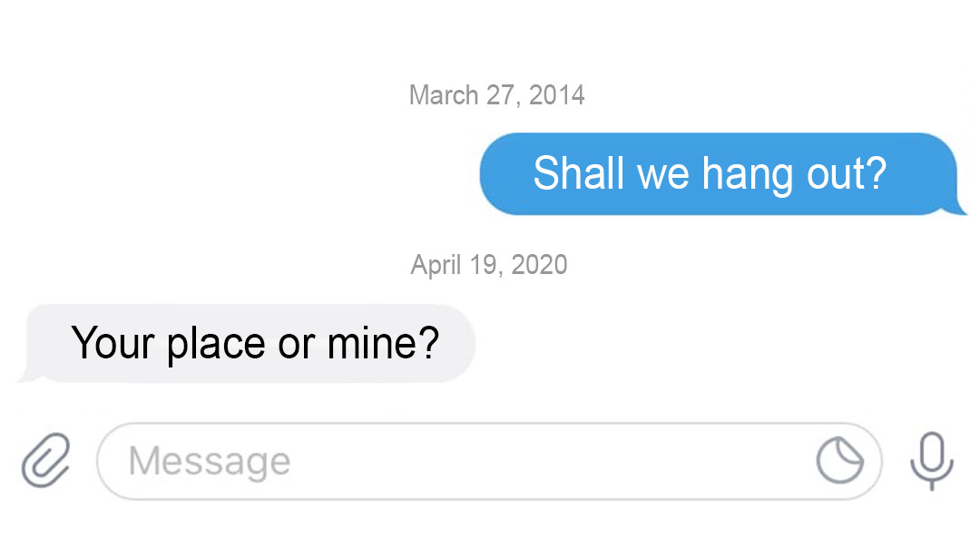Click the tail of the gray received bubble
The height and width of the screenshot is (558, 980).
[x=27, y=375]
